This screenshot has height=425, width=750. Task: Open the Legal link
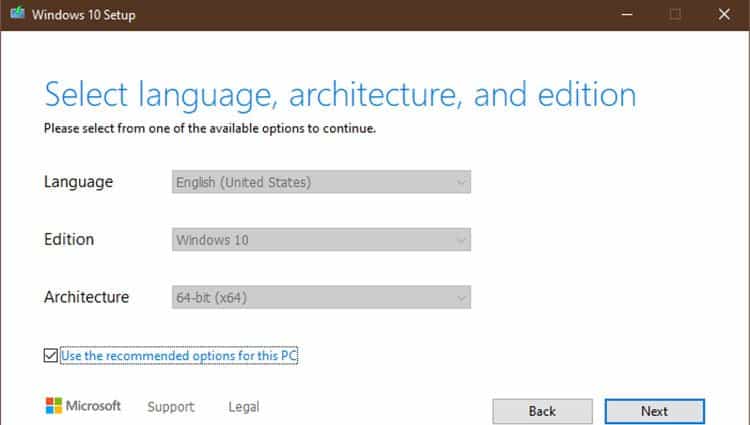click(244, 407)
